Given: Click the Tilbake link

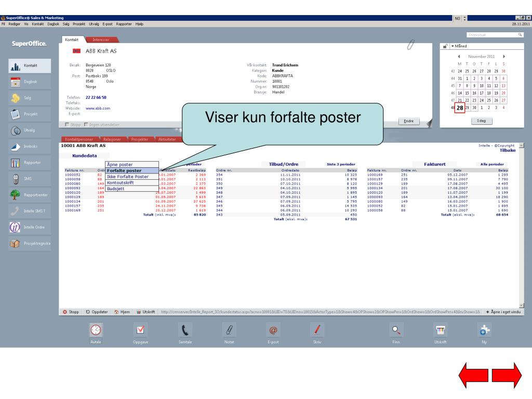Looking at the screenshot, I should click(x=508, y=150).
